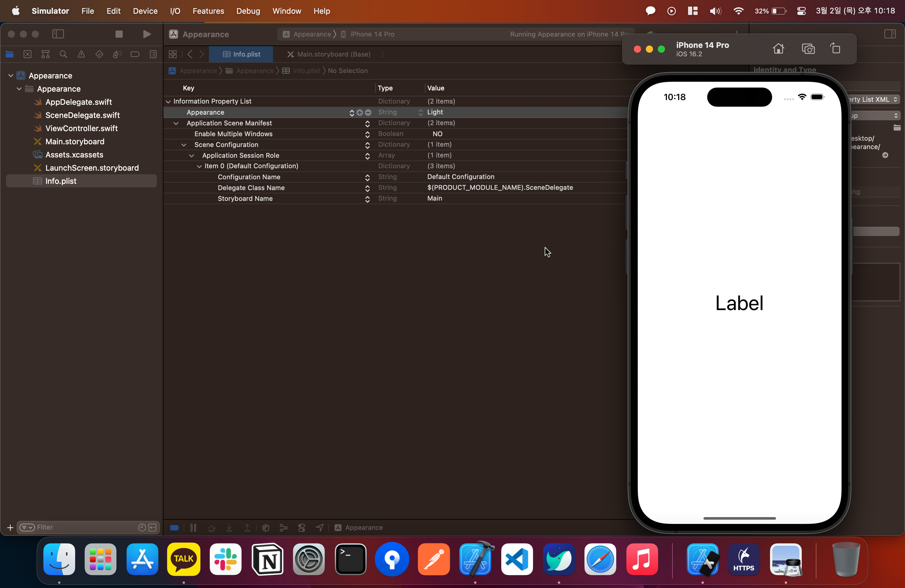
Task: Toggle the left navigator sidebar
Action: point(58,34)
